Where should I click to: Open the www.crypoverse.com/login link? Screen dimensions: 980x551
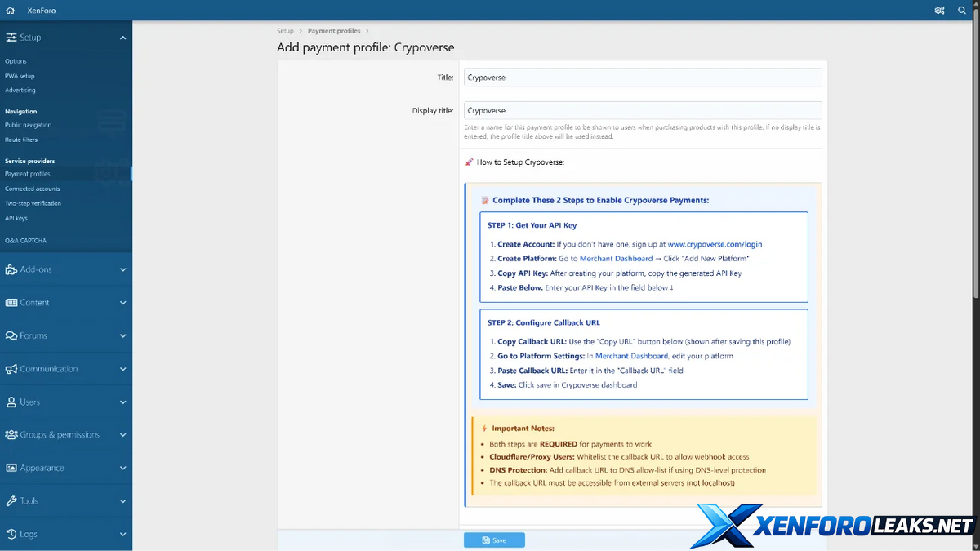pos(715,244)
